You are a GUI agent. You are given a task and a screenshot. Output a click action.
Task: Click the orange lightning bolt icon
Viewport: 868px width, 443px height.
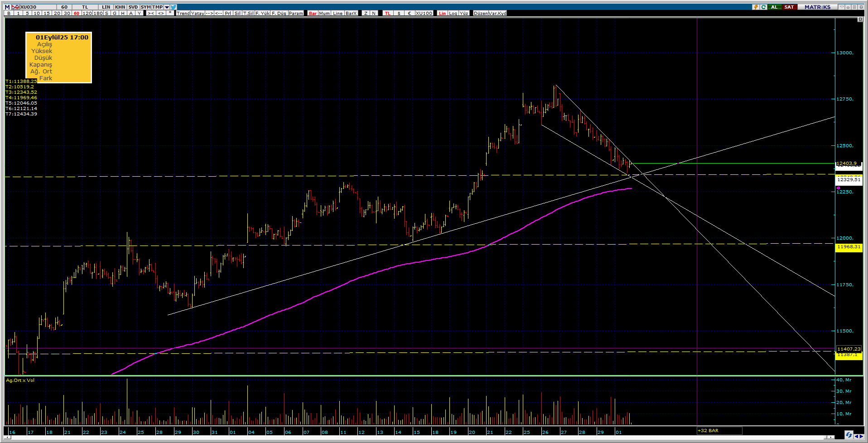[x=756, y=7]
